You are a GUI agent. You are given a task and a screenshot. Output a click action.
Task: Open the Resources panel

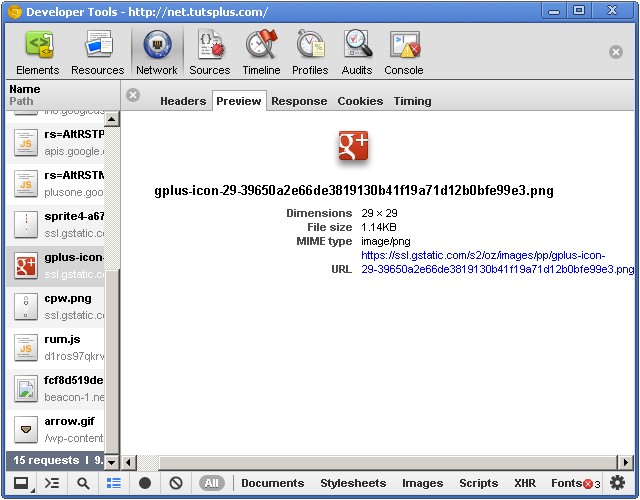(x=98, y=53)
